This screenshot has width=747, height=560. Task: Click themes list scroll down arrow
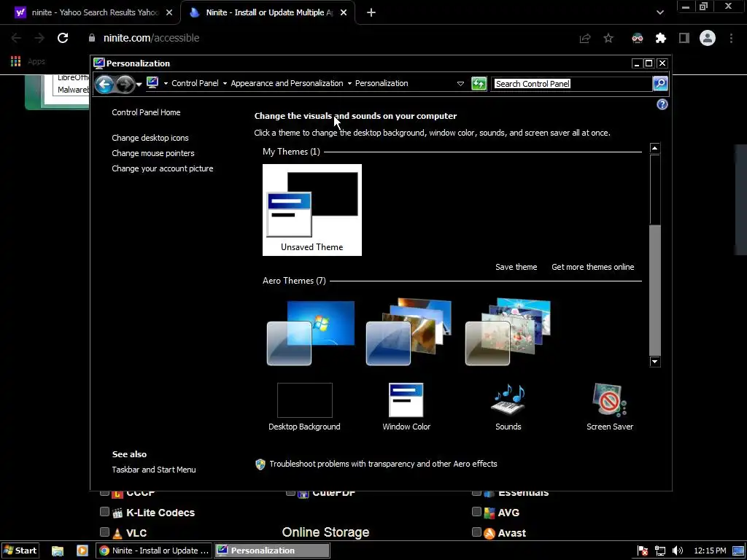click(x=654, y=362)
